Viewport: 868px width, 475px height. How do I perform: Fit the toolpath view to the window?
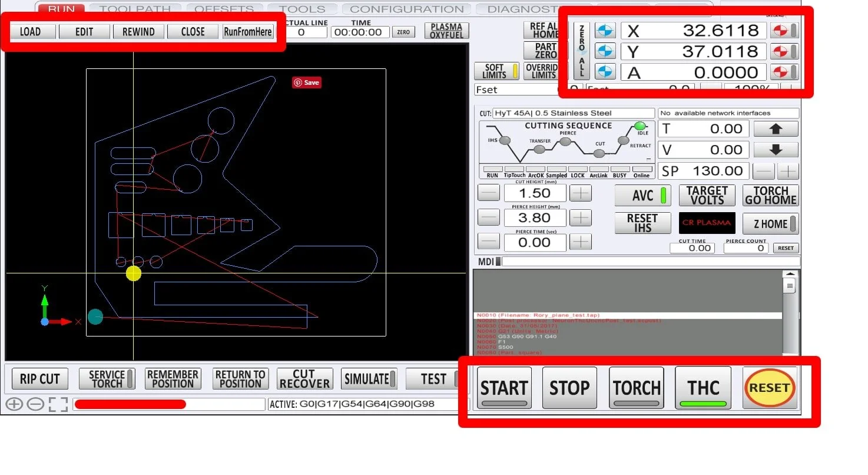coord(58,404)
